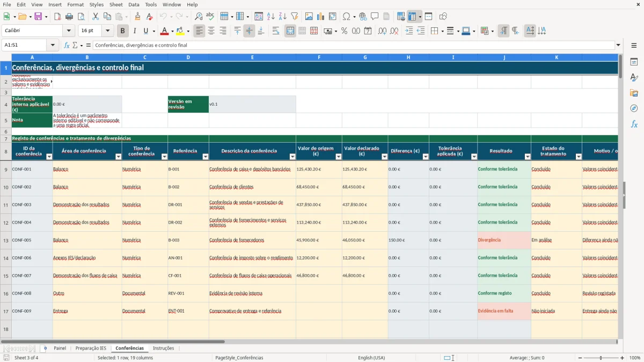
Task: Clear direct formatting icon
Action: pos(149,17)
